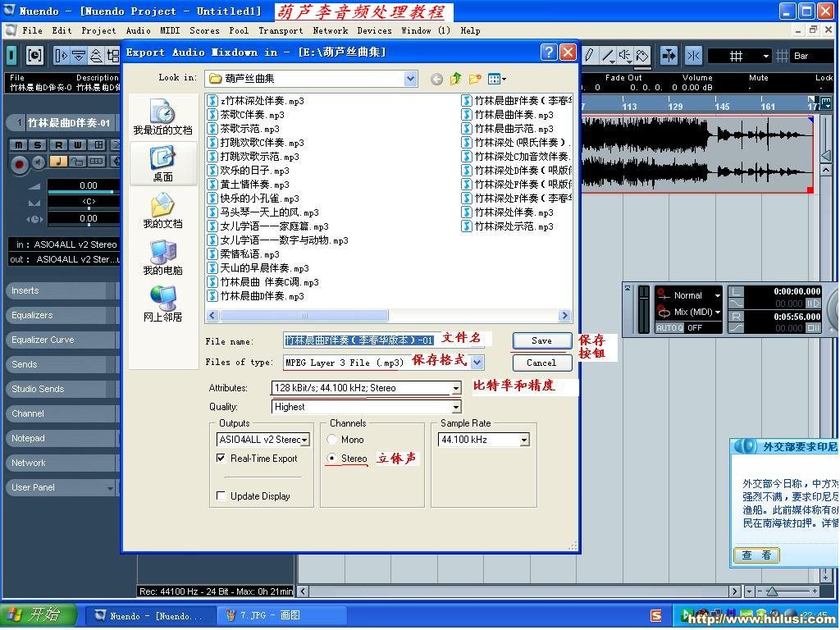Click the Show Event Infoline toolbar icon
The height and width of the screenshot is (630, 840).
(x=79, y=55)
